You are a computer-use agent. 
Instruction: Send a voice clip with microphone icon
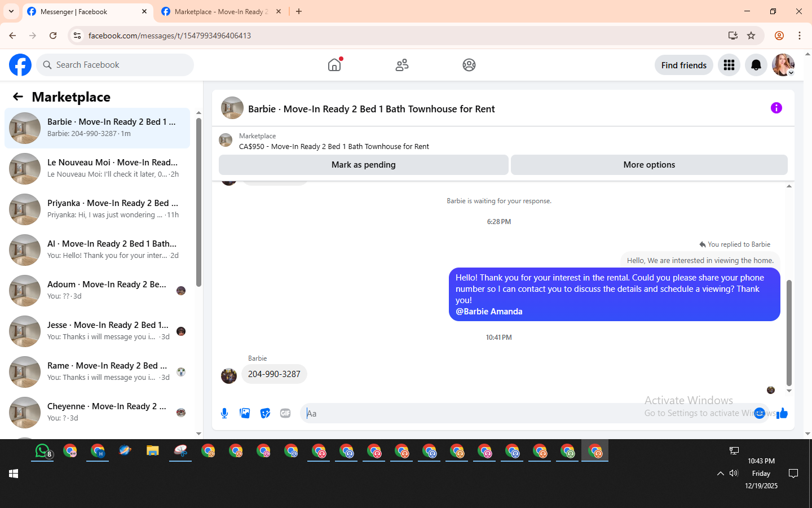click(x=224, y=413)
